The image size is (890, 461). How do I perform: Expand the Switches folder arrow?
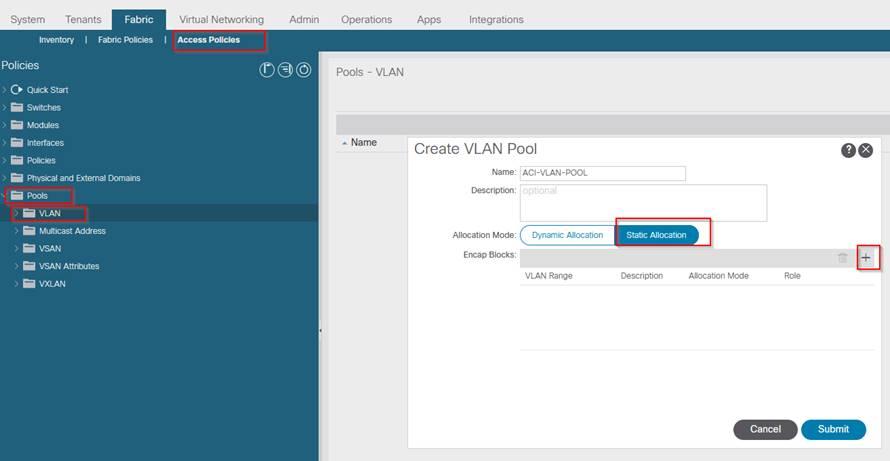[5, 107]
